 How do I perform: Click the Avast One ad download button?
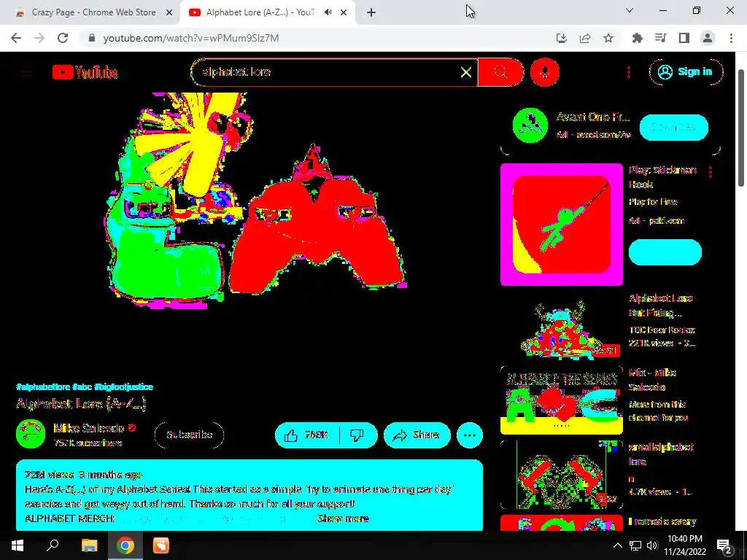673,127
